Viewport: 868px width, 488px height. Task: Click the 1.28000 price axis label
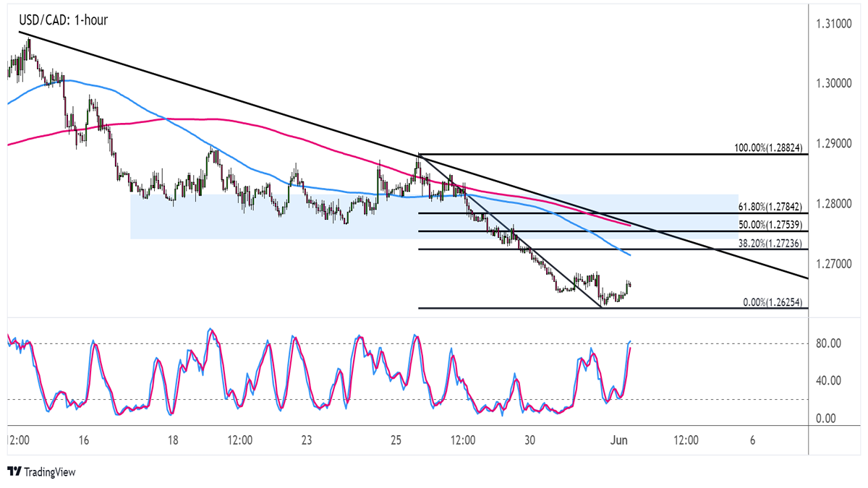click(x=834, y=205)
